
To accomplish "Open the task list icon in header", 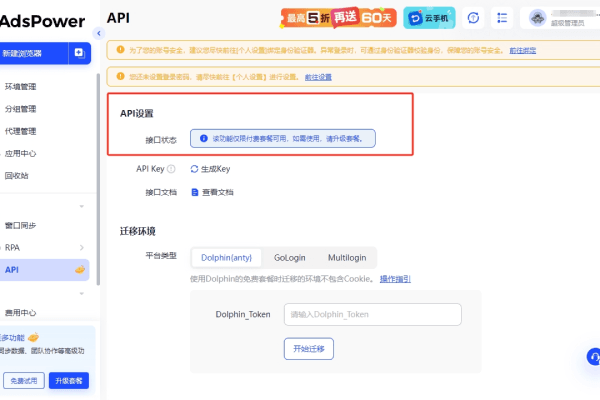I will [502, 18].
